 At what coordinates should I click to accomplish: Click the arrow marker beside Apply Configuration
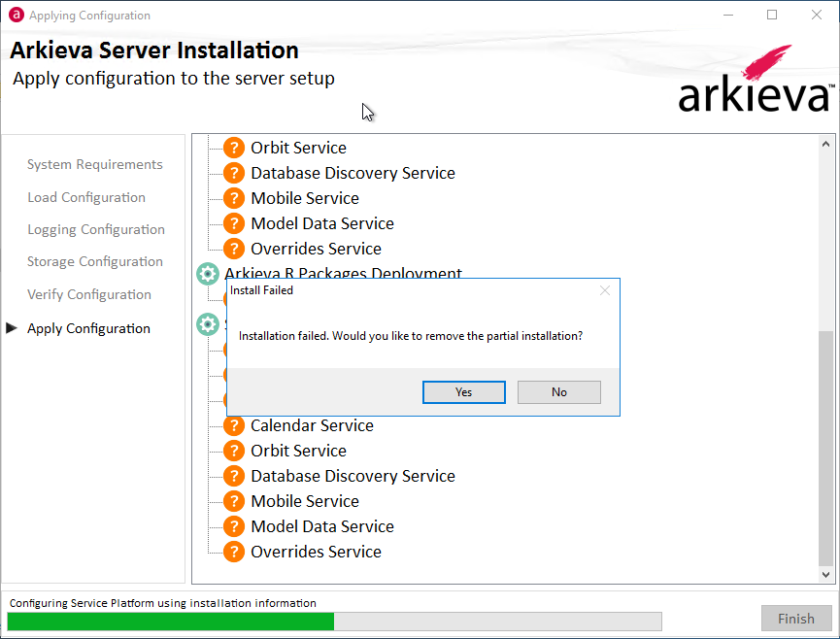[x=12, y=328]
